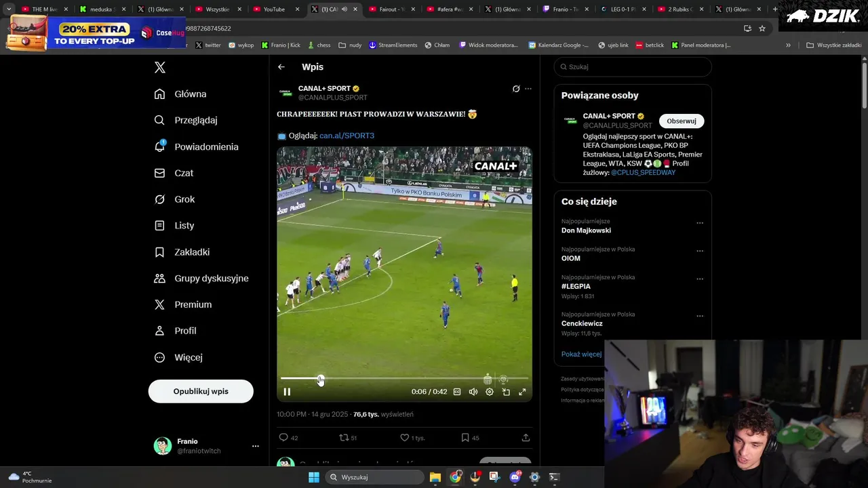This screenshot has width=868, height=488.
Task: Open the can.al/SPORT3 link
Action: coord(347,136)
